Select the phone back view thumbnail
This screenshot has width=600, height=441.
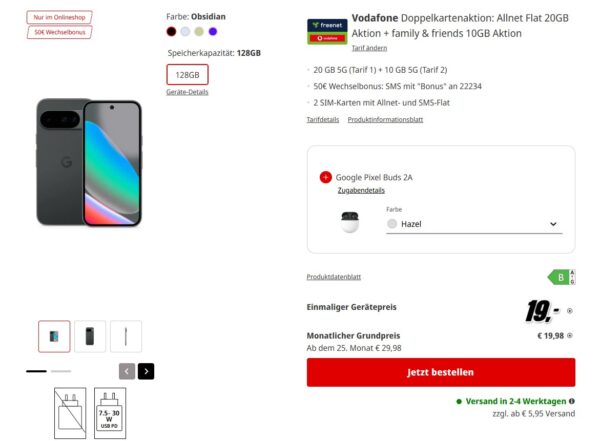tap(89, 336)
